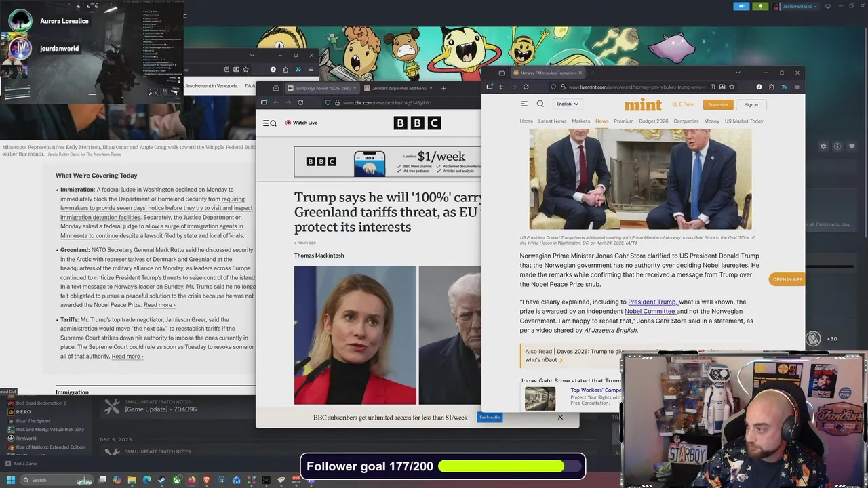Viewport: 868px width, 488px height.
Task: Click the BBC address bar URL
Action: [387, 103]
